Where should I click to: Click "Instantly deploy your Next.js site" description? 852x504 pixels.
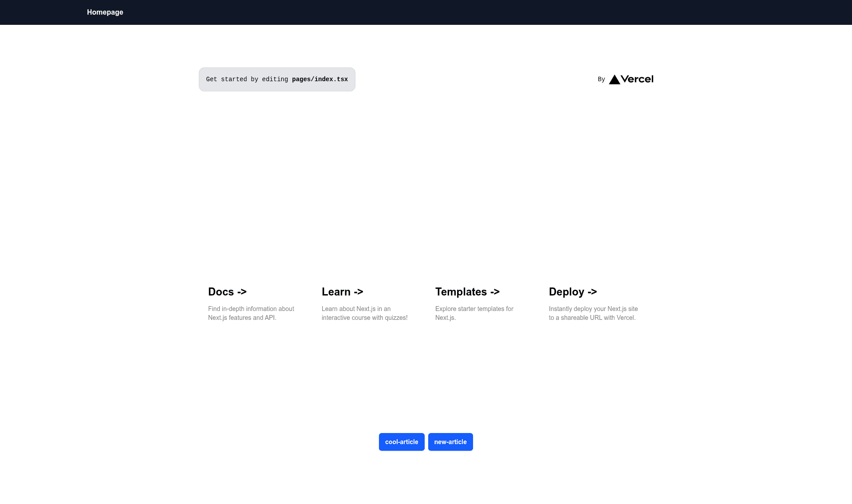click(593, 309)
